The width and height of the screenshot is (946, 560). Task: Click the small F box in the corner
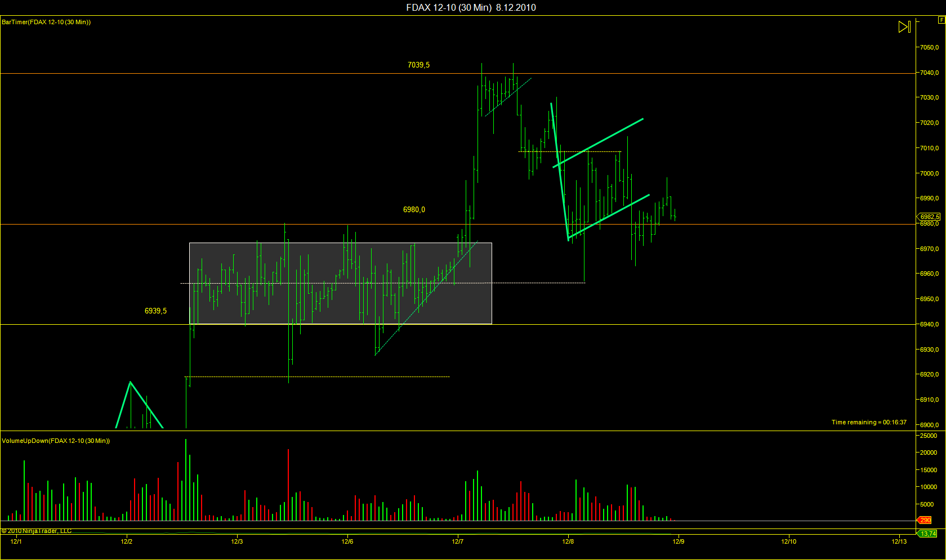tap(941, 20)
